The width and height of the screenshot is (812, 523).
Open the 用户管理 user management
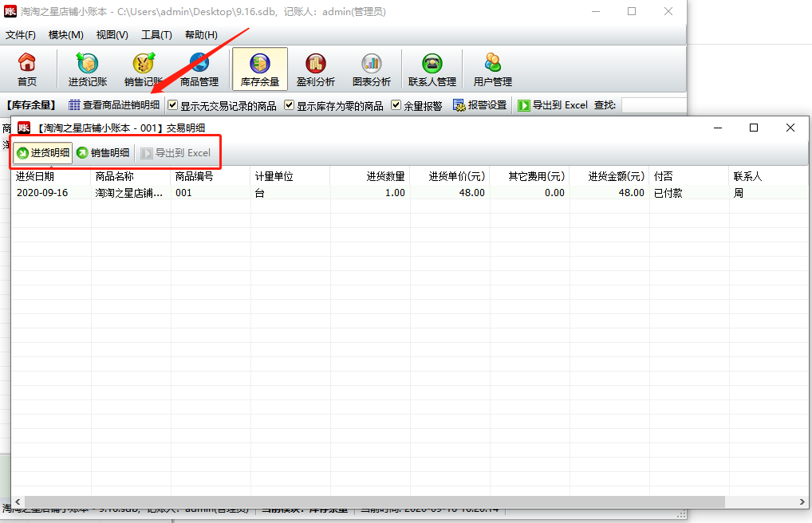(x=492, y=69)
